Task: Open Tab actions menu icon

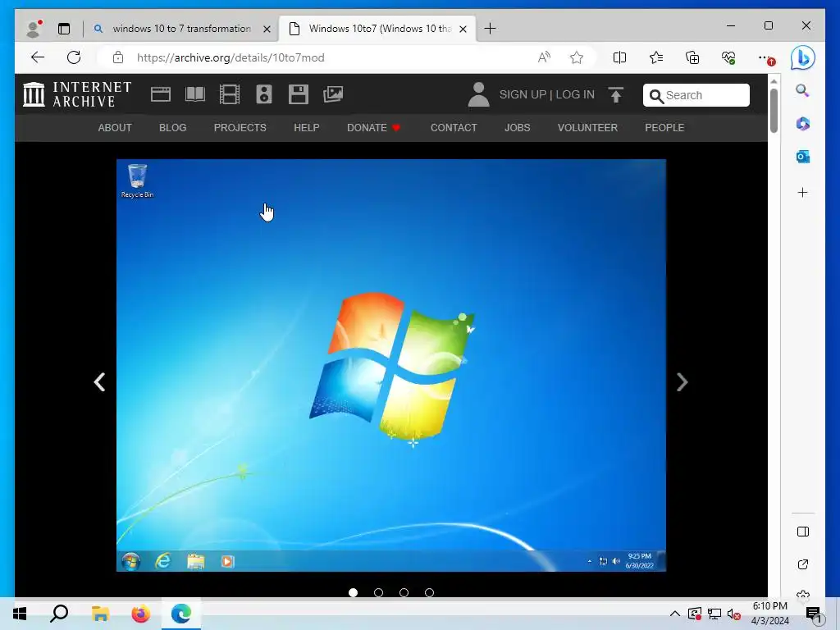Action: [64, 29]
